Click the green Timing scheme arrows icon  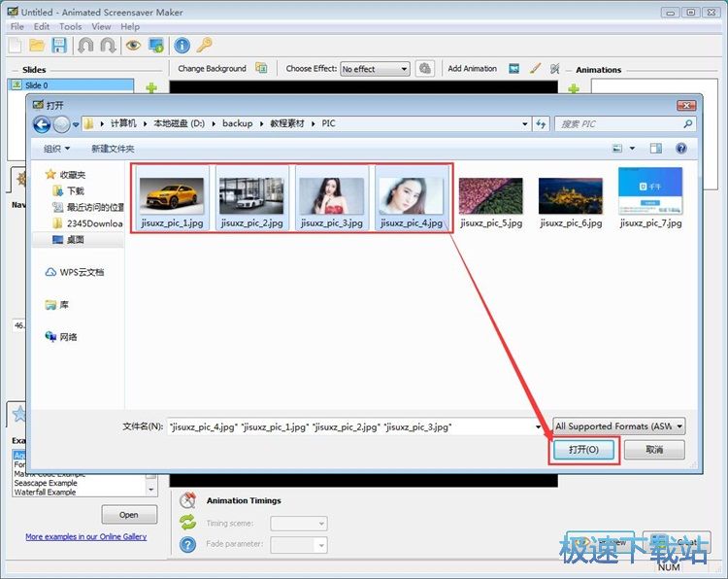pyautogui.click(x=187, y=523)
